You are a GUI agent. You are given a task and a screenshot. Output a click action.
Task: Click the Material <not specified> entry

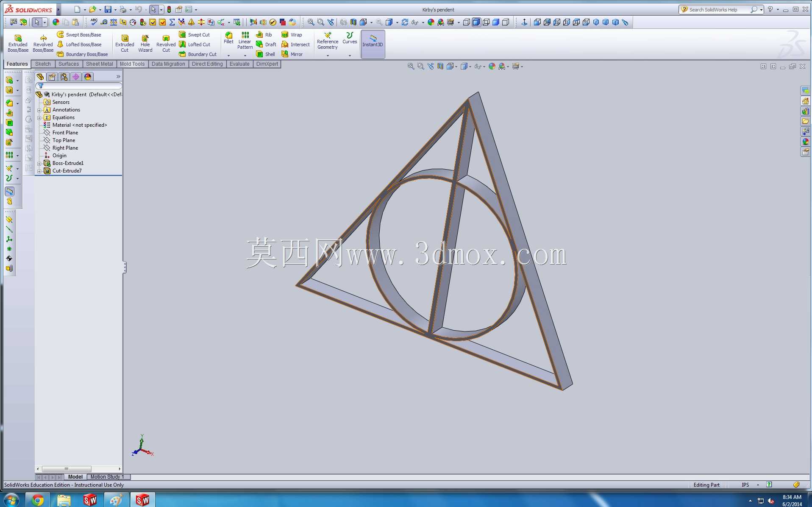[x=80, y=125]
